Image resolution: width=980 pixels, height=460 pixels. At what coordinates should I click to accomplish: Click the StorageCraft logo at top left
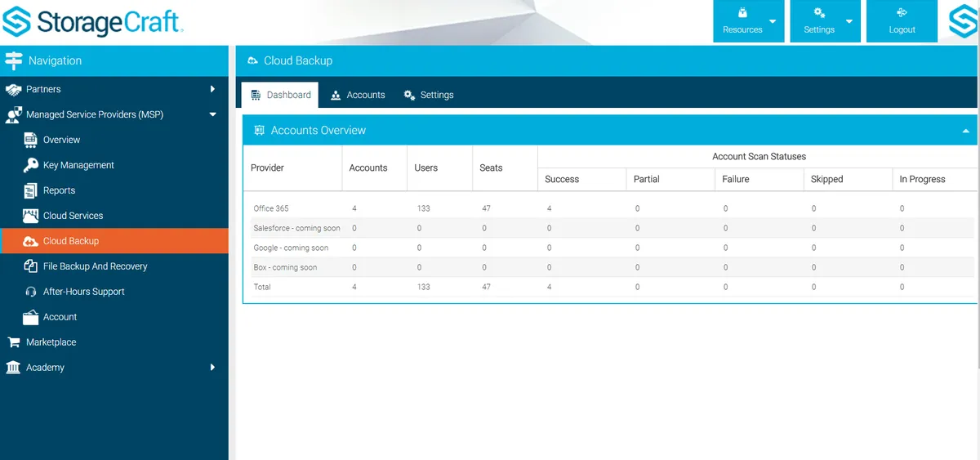coord(93,22)
